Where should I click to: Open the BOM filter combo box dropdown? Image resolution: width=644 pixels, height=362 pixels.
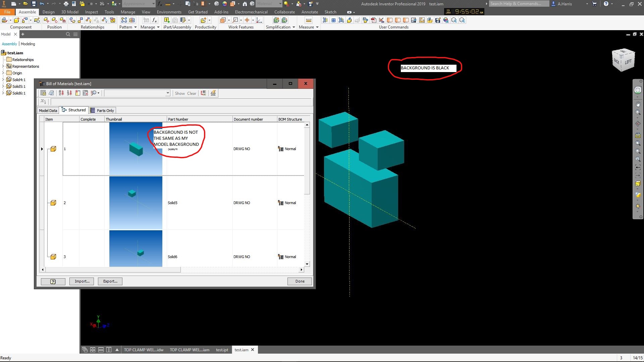(168, 93)
